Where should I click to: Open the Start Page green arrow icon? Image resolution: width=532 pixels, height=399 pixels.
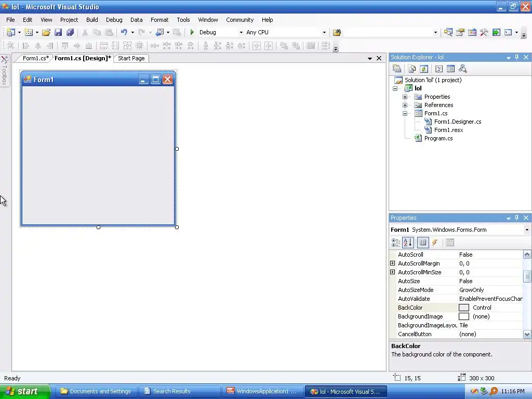point(496,33)
